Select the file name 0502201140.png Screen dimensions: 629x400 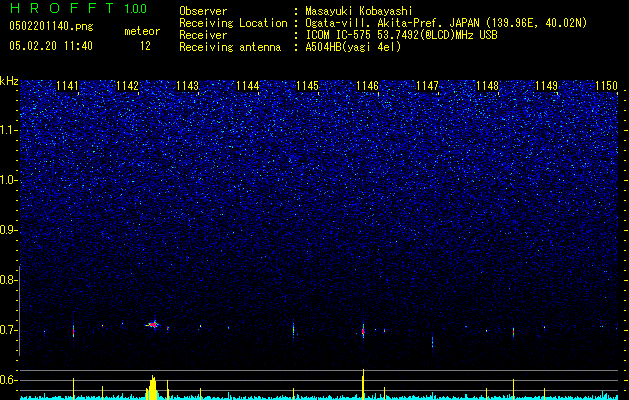click(51, 27)
